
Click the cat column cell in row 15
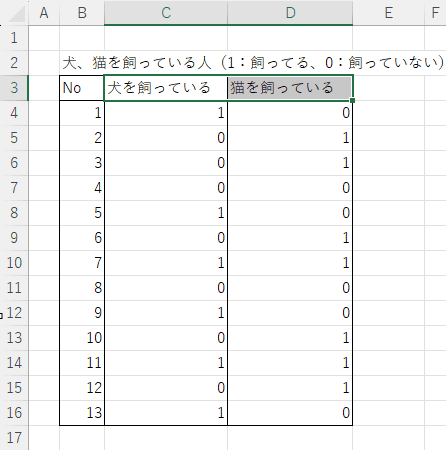click(290, 388)
